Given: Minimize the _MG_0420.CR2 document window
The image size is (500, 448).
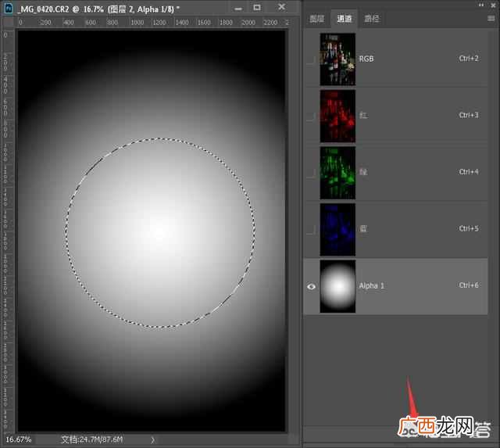Looking at the screenshot, I should (238, 9).
